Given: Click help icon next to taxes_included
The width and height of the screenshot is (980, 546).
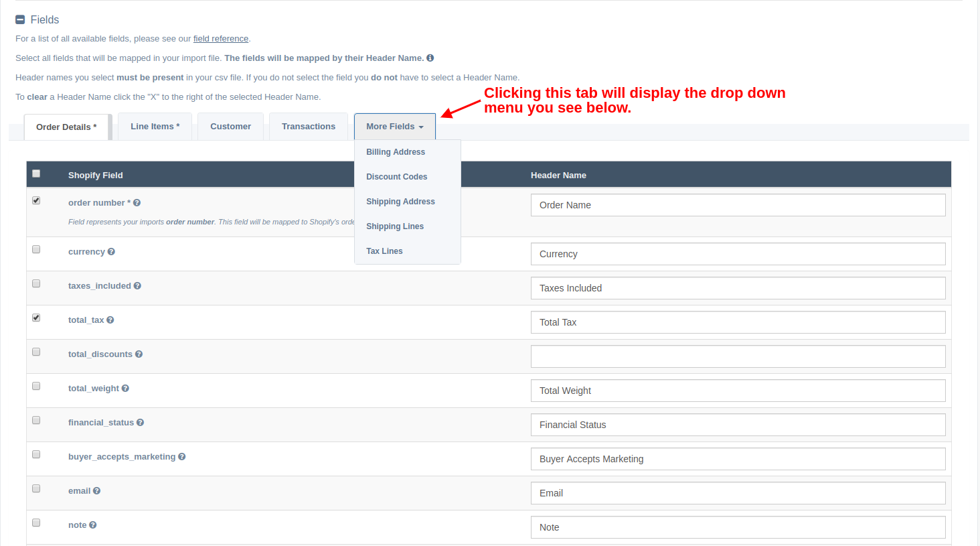Looking at the screenshot, I should 137,286.
